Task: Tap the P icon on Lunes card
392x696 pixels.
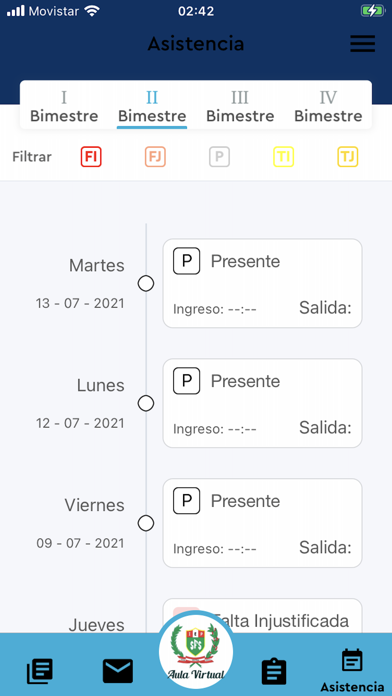Action: (x=186, y=381)
